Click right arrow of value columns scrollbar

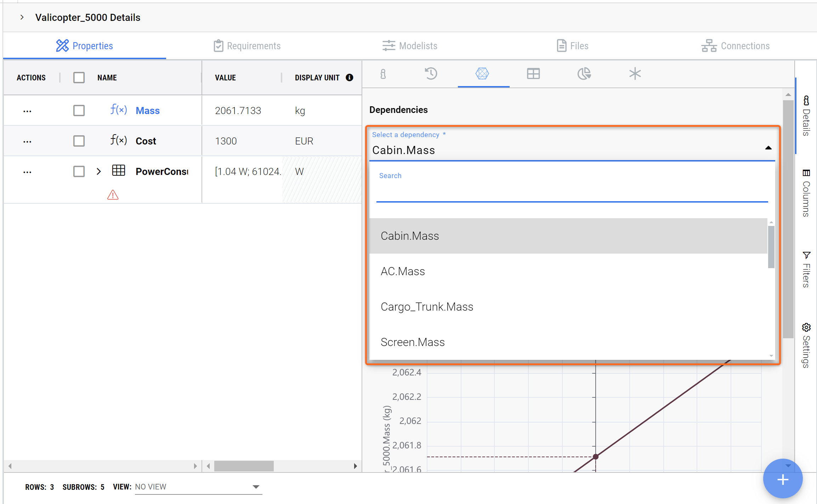[x=356, y=466]
